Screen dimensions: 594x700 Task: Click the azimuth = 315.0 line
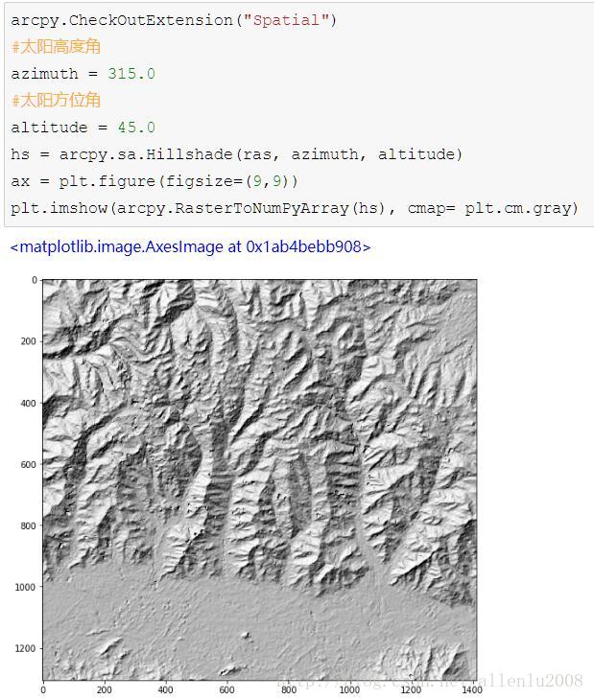[83, 74]
